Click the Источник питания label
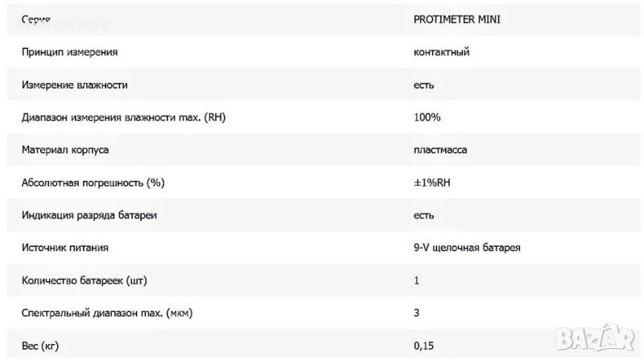Image resolution: width=644 pixels, height=361 pixels. pos(65,248)
